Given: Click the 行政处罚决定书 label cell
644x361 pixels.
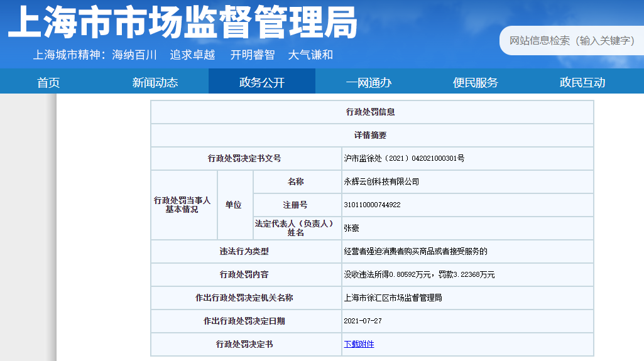Looking at the screenshot, I should pos(246,344).
